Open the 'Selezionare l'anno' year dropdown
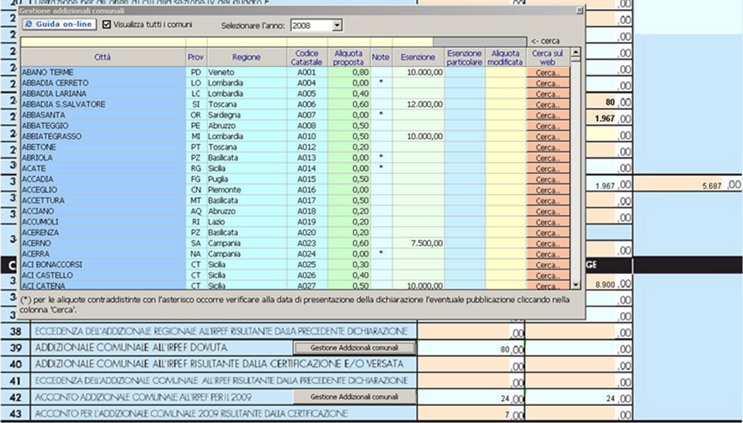 pos(336,22)
